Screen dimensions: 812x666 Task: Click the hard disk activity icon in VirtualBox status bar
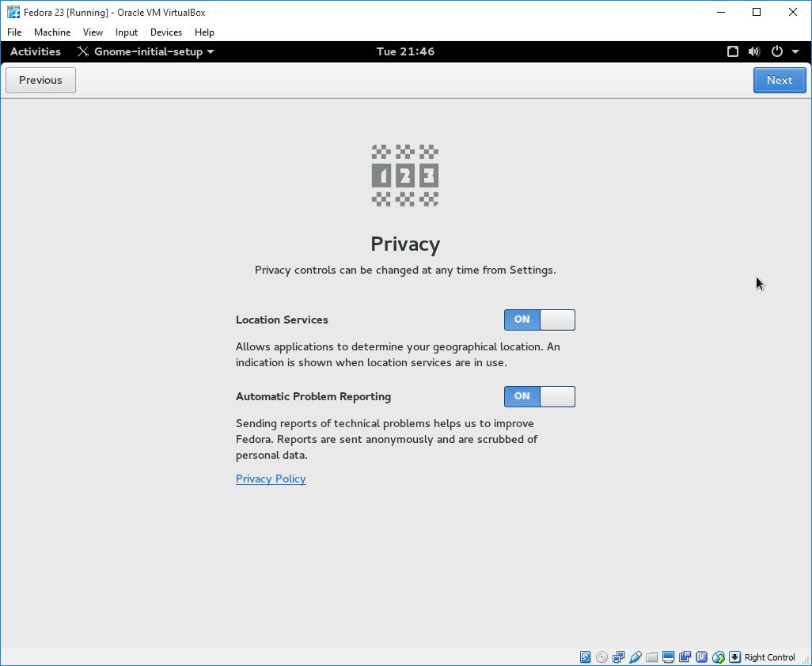[585, 657]
